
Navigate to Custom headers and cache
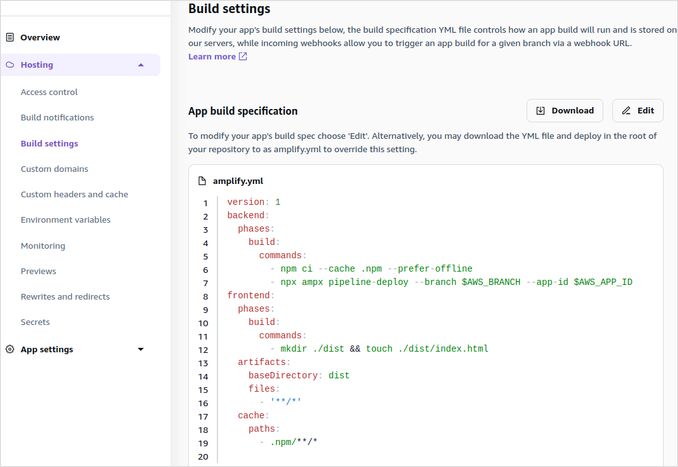pos(74,194)
